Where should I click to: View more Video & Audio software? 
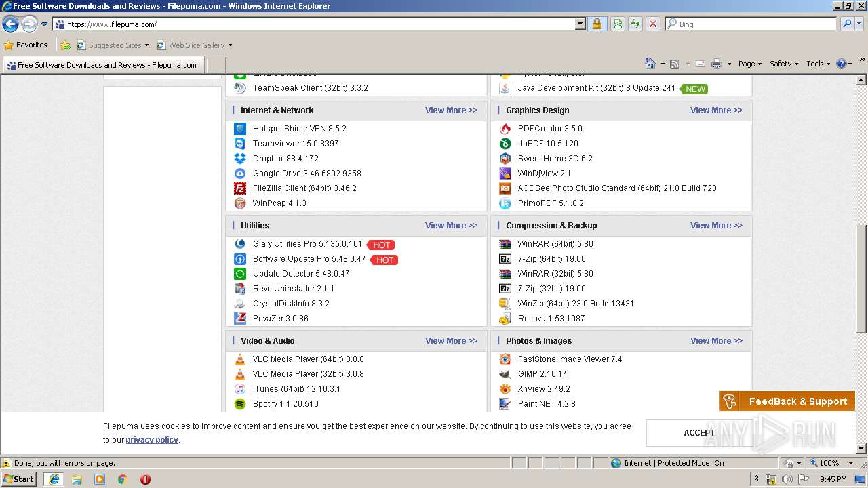pos(451,341)
